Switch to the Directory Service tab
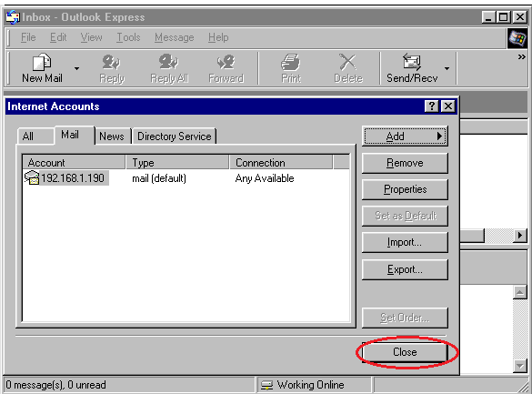This screenshot has width=532, height=394. tap(174, 136)
